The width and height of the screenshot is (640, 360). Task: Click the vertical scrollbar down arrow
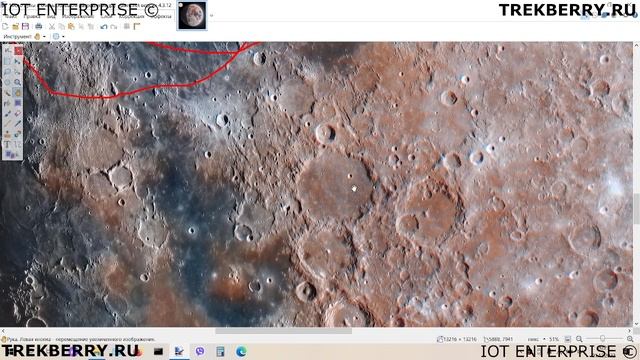pos(636,324)
